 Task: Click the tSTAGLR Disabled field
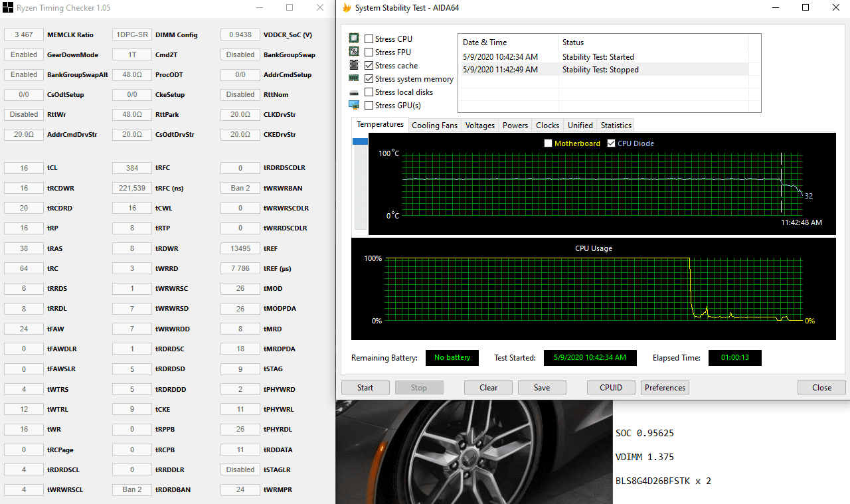(x=240, y=469)
